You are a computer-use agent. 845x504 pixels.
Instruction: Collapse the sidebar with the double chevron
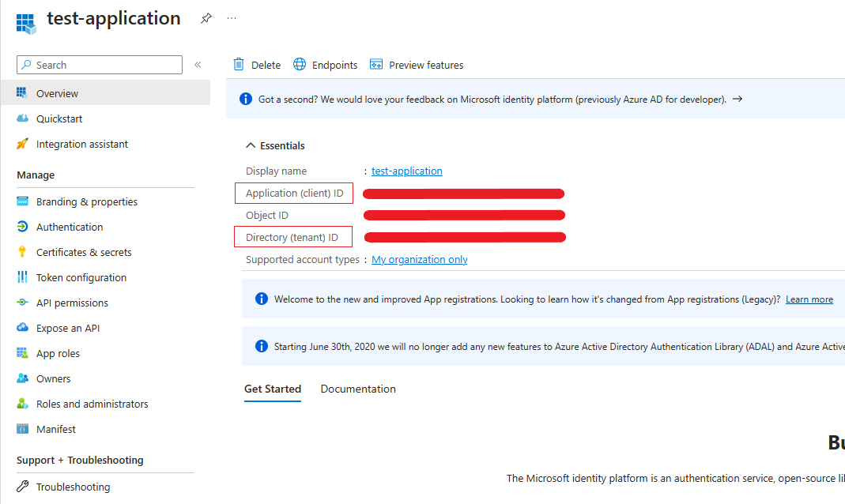point(198,65)
